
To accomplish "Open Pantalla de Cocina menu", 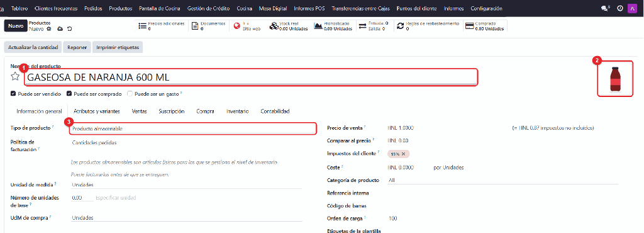I will point(160,8).
